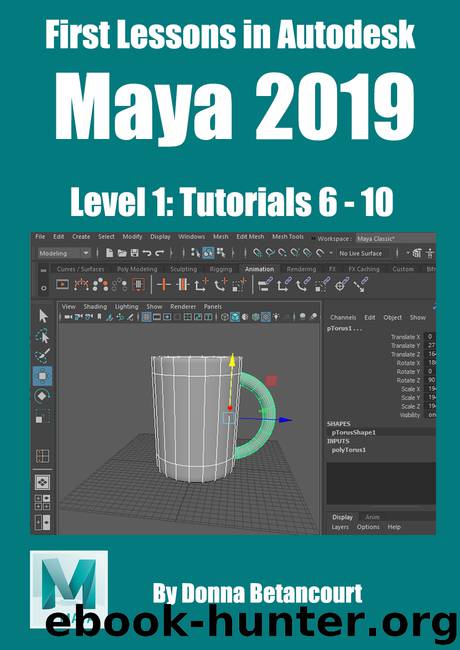Screen dimensions: 460x650
Task: Click the Set Key shelf icon
Action: [164, 285]
